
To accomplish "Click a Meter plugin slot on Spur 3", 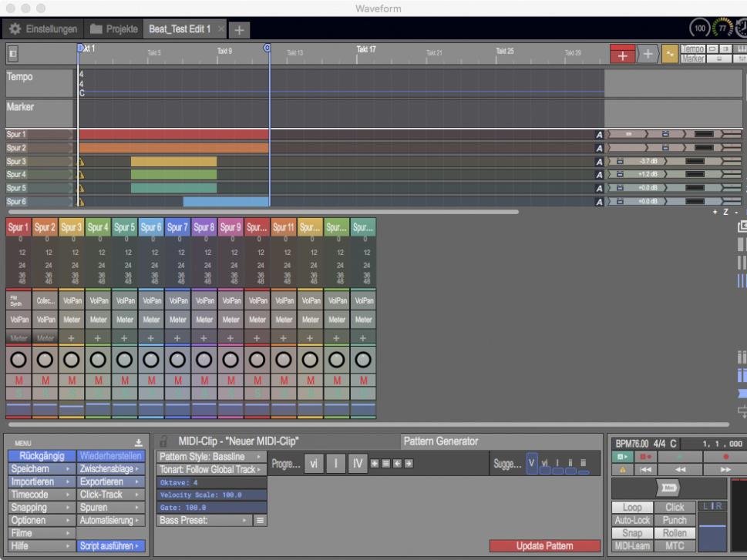I will [x=72, y=319].
